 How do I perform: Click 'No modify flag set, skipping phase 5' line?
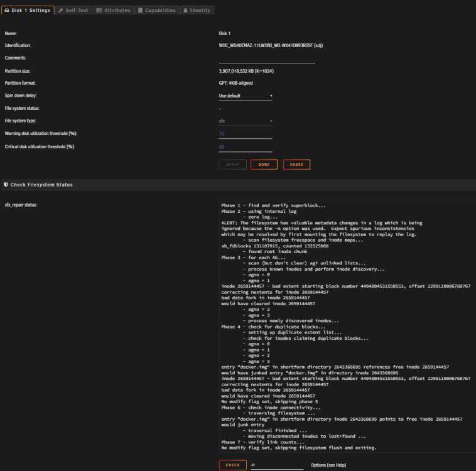click(x=269, y=401)
